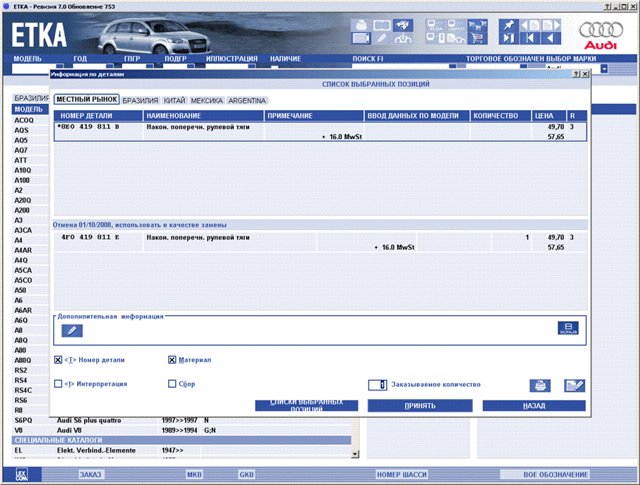Click the КОЛИЧЕСТВО column header
The width and height of the screenshot is (640, 485).
(500, 116)
